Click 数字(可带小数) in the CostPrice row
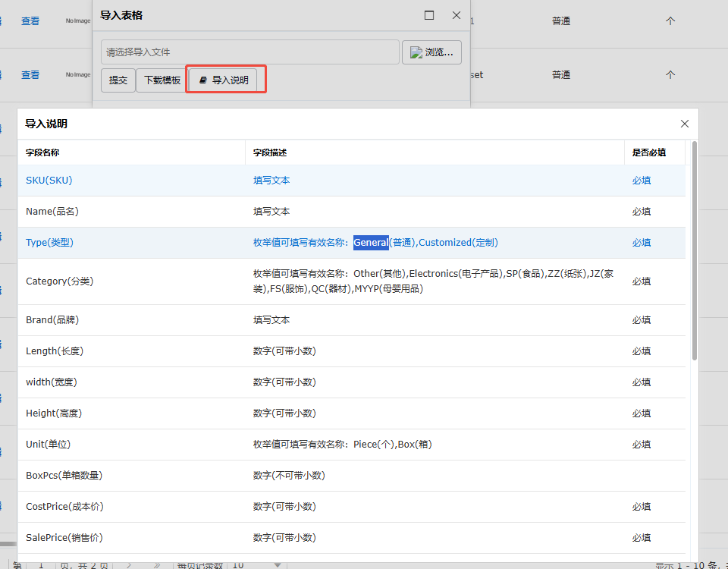 284,507
